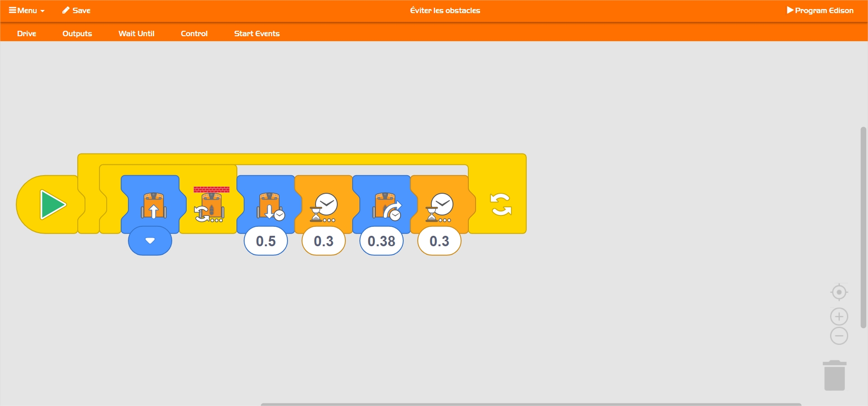
Task: Click the first wait hourglass block
Action: pos(324,206)
